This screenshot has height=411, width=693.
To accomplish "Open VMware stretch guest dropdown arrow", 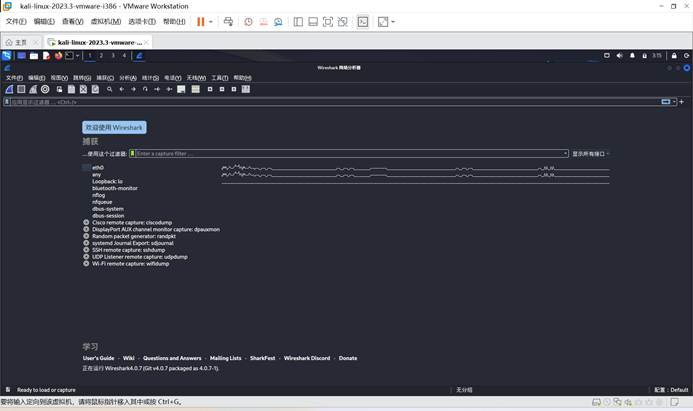I will pyautogui.click(x=393, y=22).
